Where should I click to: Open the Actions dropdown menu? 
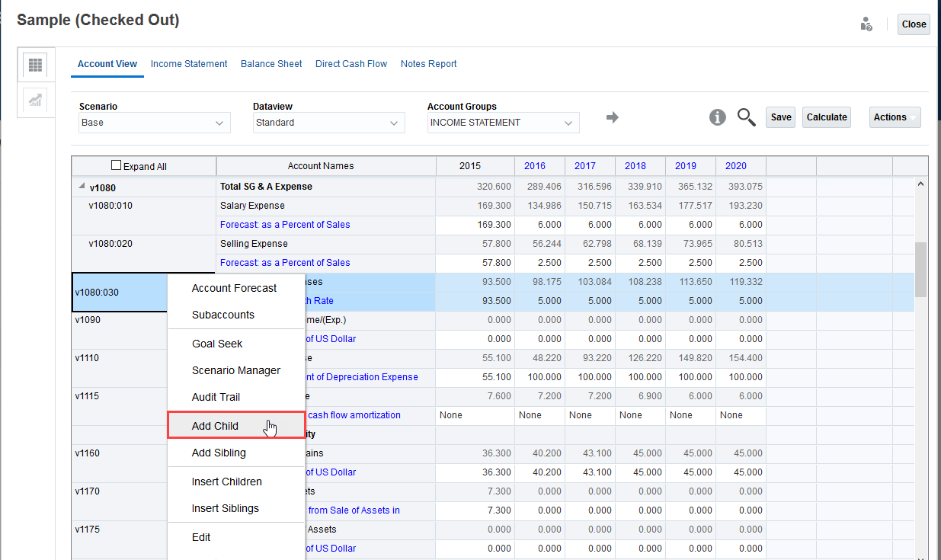895,117
